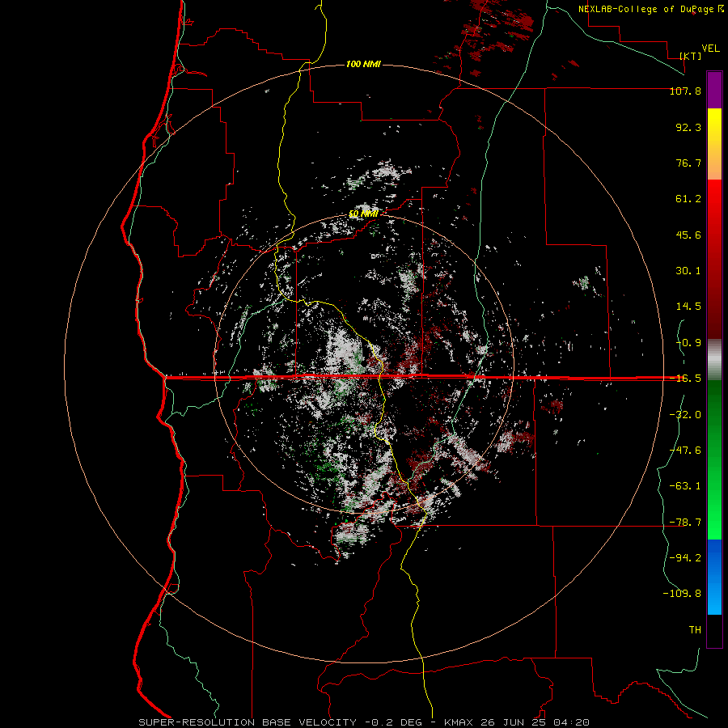The image size is (728, 728).
Task: Select the 107.8 velocity scale value
Action: 685,91
